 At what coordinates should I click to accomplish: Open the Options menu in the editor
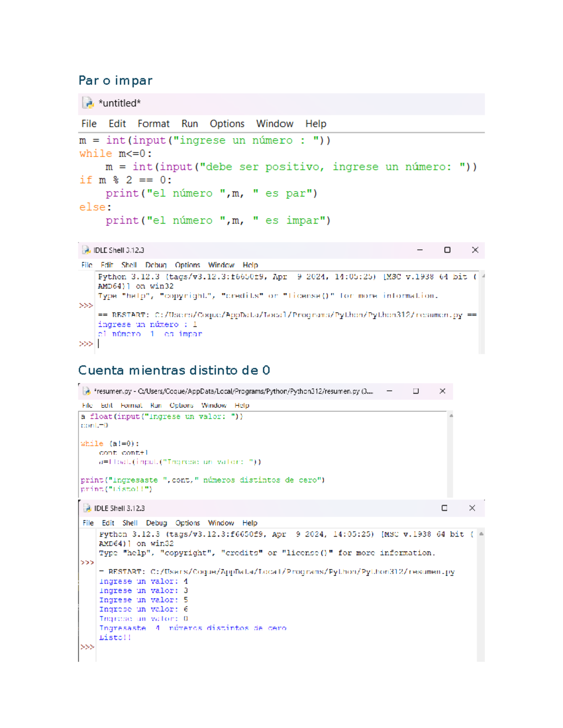coord(227,123)
